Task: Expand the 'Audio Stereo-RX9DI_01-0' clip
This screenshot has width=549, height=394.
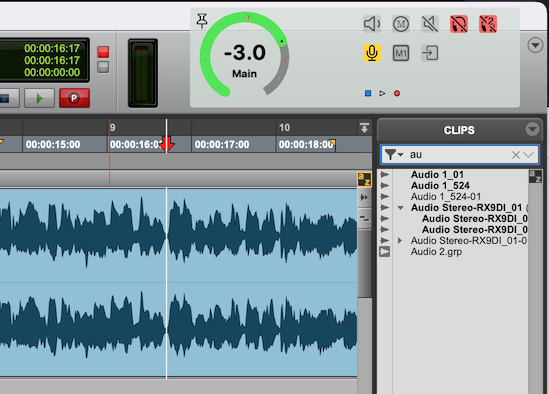Action: pyautogui.click(x=400, y=241)
